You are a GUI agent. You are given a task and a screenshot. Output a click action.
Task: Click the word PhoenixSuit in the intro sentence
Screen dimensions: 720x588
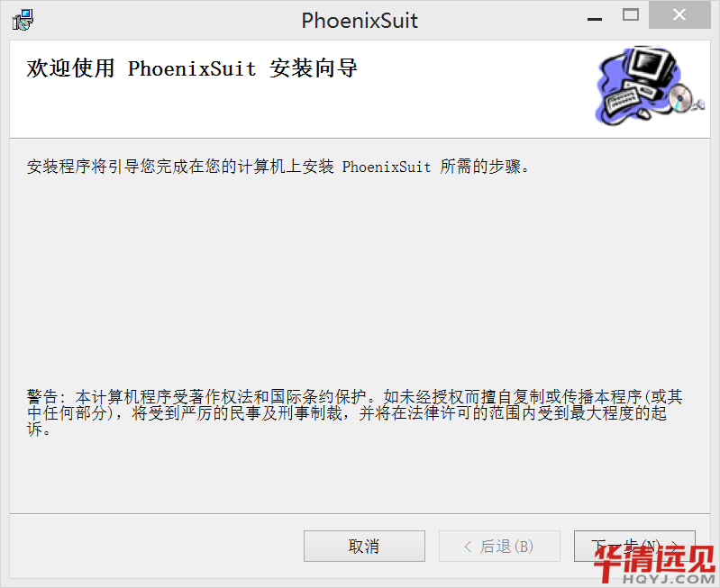point(387,167)
